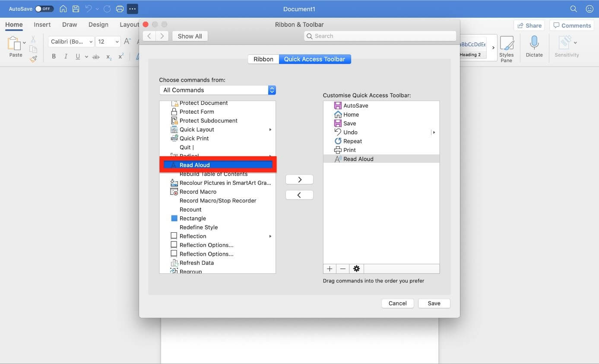Apply Subscript formatting
This screenshot has width=599, height=364.
point(109,57)
